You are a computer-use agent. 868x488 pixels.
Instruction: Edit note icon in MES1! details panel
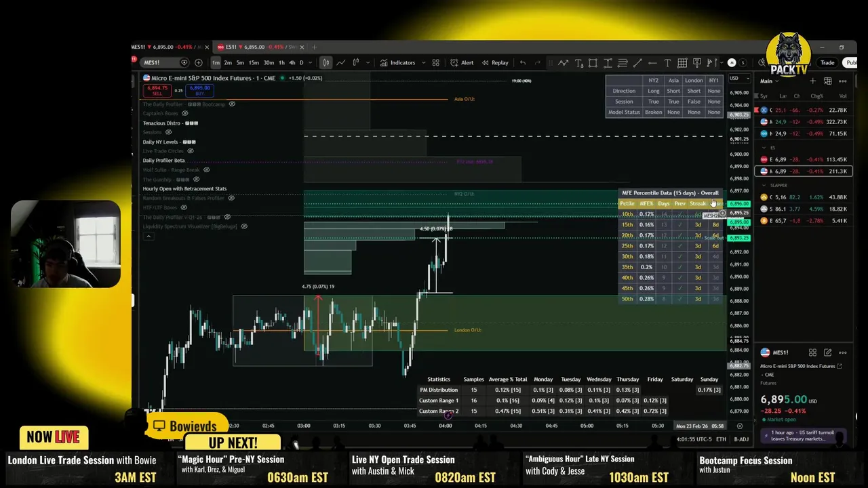click(827, 352)
